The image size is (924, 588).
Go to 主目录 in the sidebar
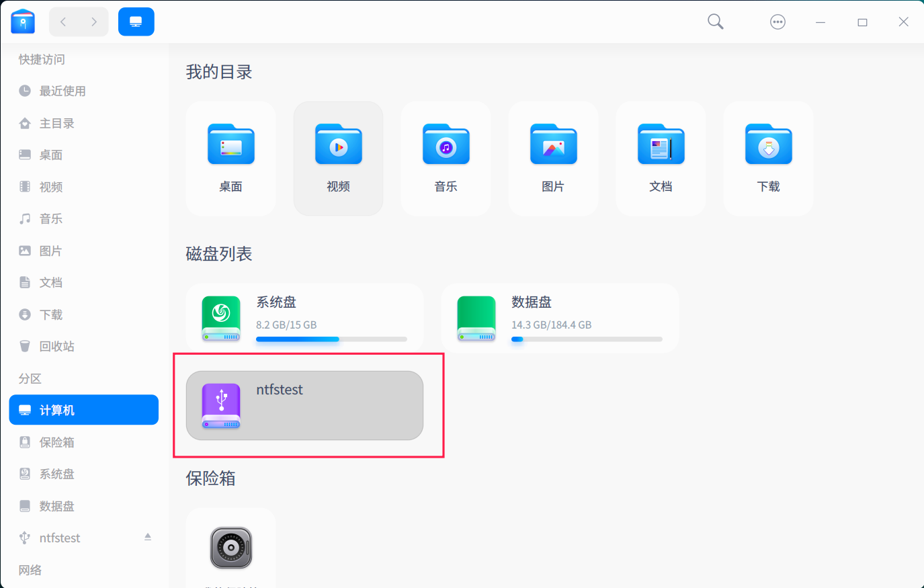tap(83, 123)
